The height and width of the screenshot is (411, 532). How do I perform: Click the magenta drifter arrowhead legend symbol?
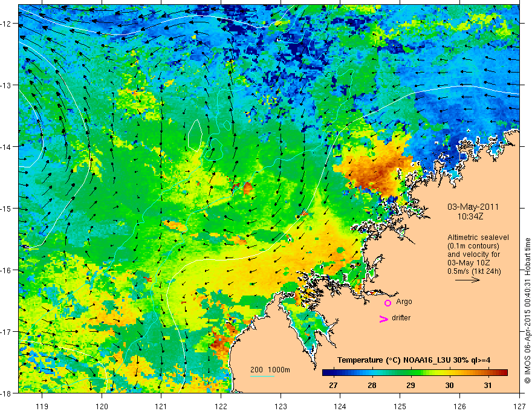pyautogui.click(x=383, y=319)
